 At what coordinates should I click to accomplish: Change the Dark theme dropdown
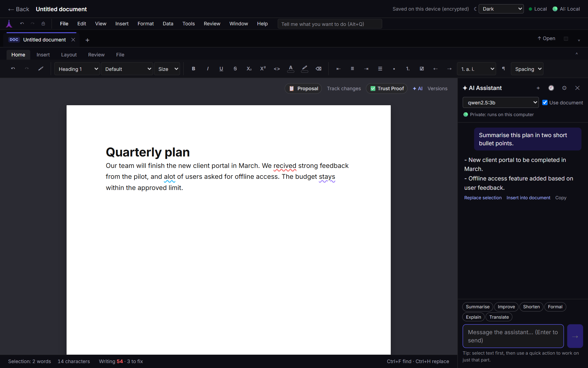(501, 9)
